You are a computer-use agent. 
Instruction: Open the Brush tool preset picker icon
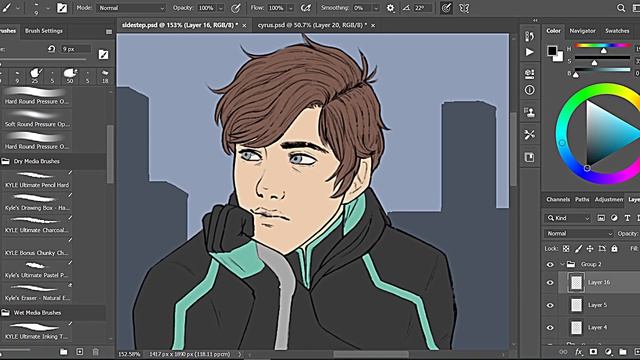(7, 7)
